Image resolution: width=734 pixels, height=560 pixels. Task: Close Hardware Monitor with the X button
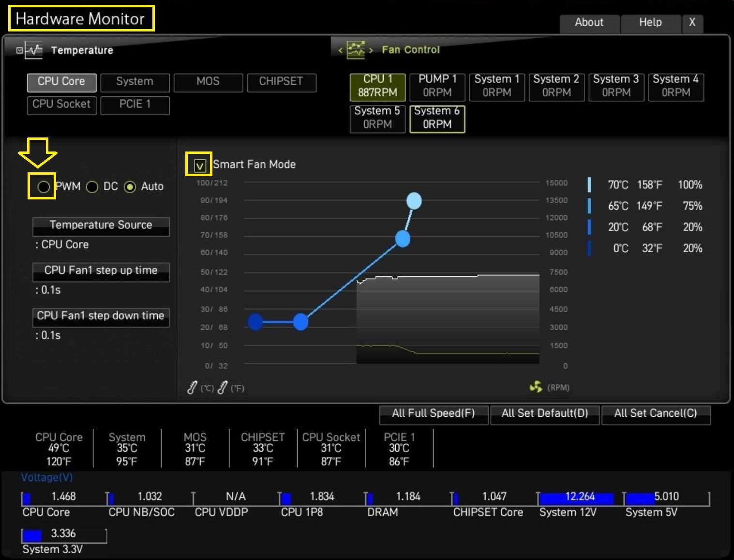tap(692, 23)
